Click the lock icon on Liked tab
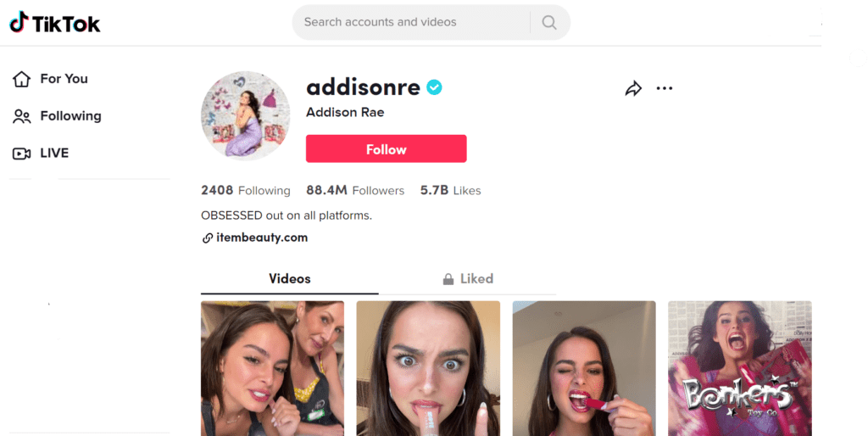 tap(448, 279)
